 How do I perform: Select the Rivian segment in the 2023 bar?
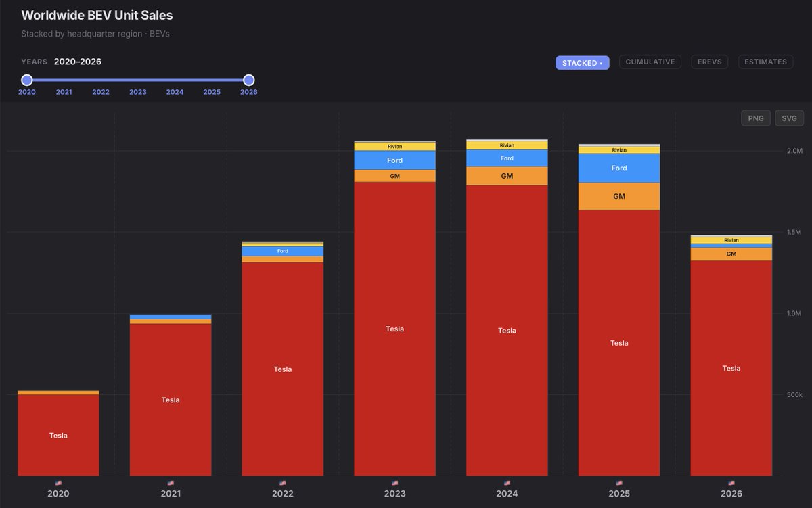pos(395,147)
